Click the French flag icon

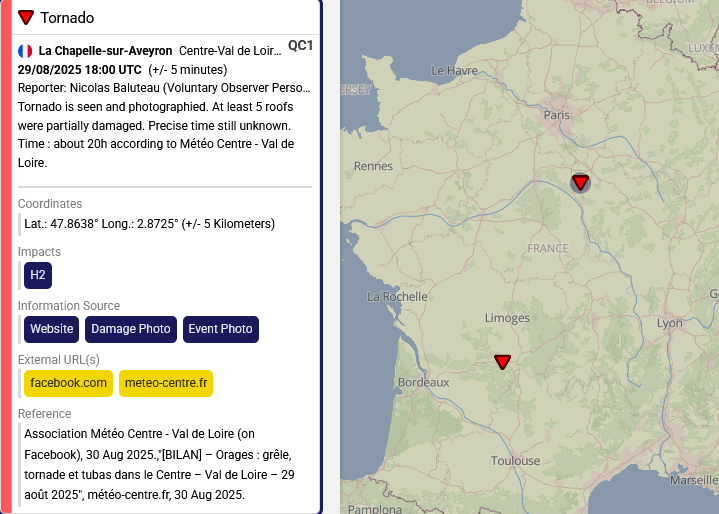(x=25, y=51)
